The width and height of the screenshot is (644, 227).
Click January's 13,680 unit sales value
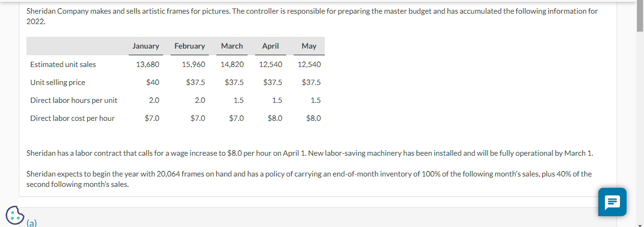[148, 64]
